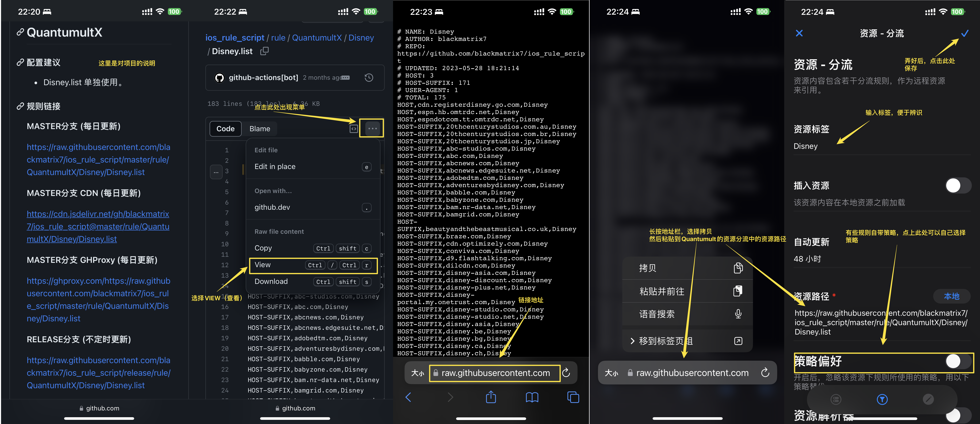
Task: Tap the open-in icon in 移到标签页组 row
Action: [x=738, y=341]
